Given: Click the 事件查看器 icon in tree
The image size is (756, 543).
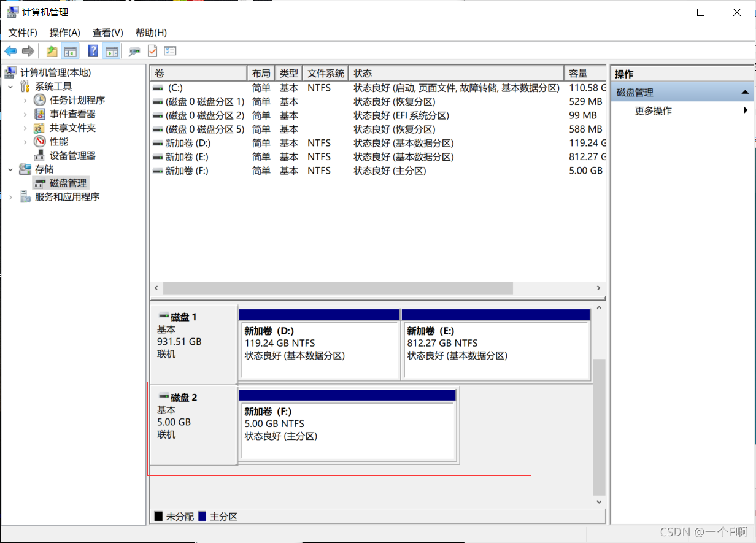Looking at the screenshot, I should (40, 114).
